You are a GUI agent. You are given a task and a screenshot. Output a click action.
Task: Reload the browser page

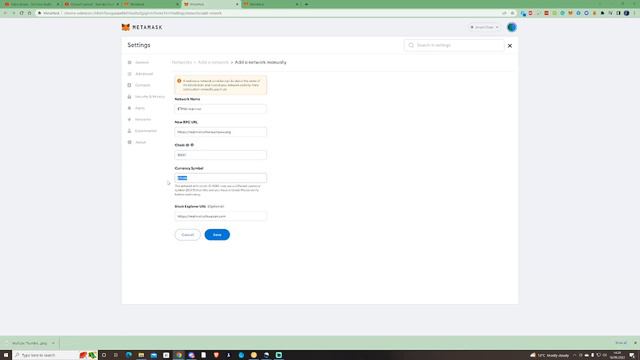21,13
